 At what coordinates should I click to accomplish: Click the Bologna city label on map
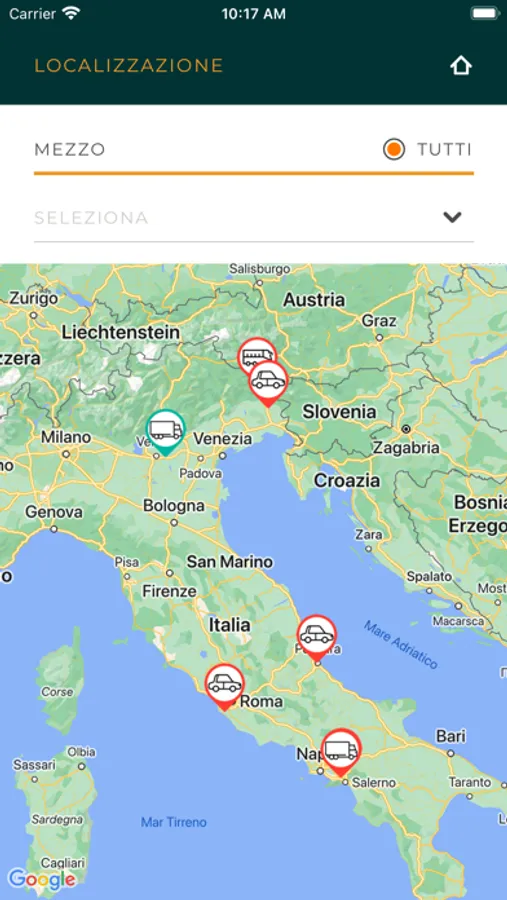[173, 506]
